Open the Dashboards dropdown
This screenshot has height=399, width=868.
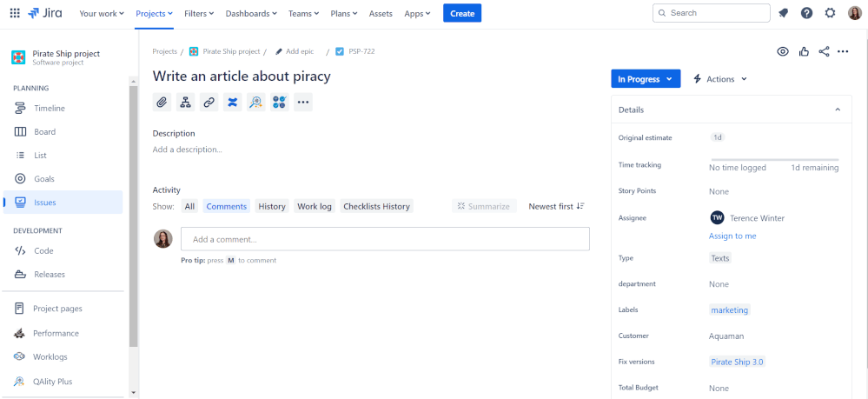251,13
